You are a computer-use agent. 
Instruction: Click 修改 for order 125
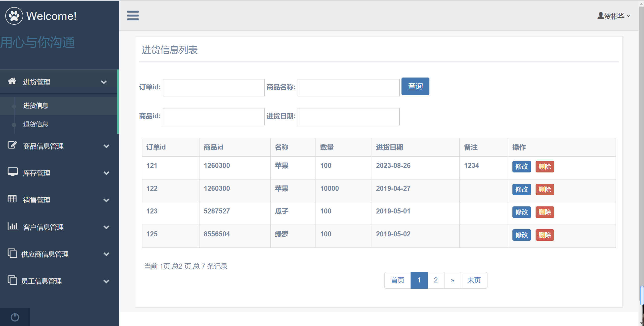click(522, 235)
